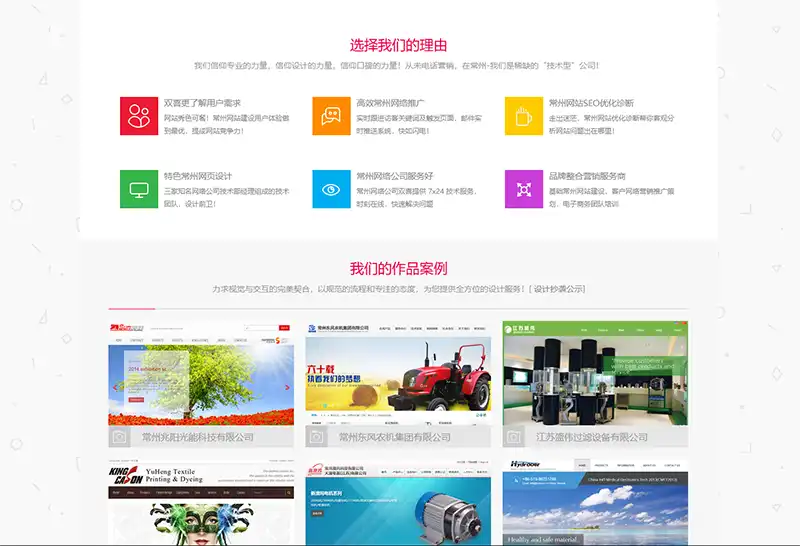This screenshot has width=800, height=546.
Task: Click the yellow coffee cup SEO icon
Action: [523, 116]
